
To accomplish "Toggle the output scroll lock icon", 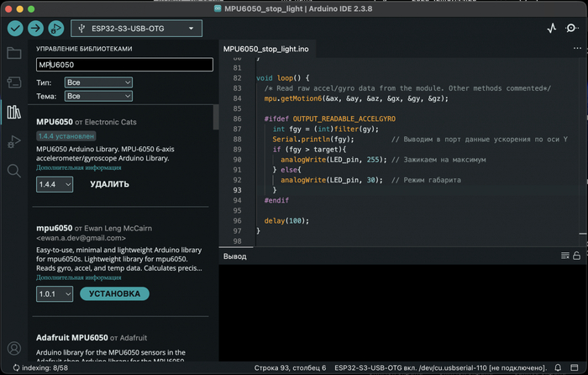I will (577, 256).
